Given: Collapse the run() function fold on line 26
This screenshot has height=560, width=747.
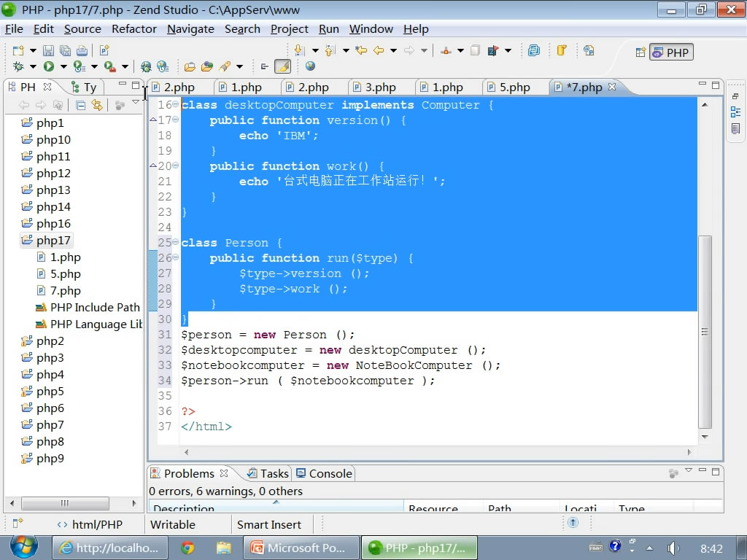Looking at the screenshot, I should coord(175,257).
